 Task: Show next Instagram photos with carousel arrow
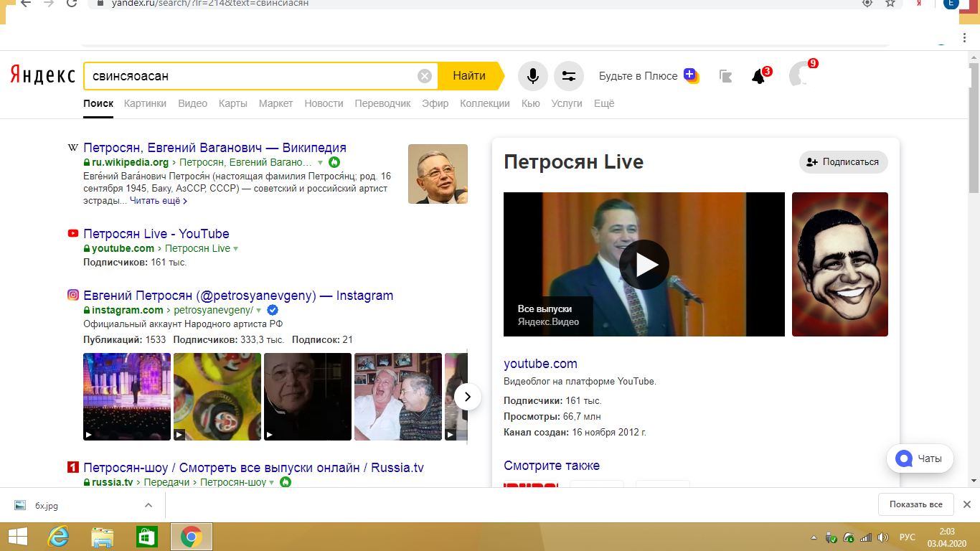(x=468, y=396)
